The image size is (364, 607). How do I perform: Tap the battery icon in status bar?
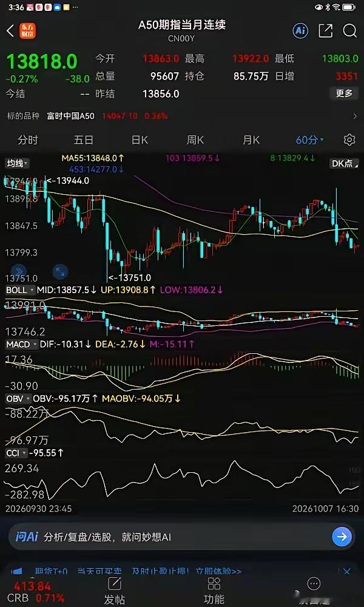(x=348, y=7)
